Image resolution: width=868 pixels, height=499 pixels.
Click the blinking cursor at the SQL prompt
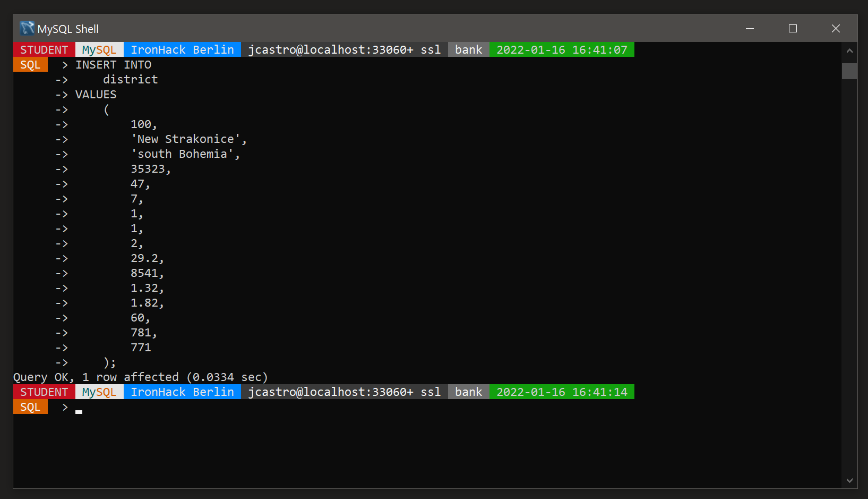pos(79,411)
